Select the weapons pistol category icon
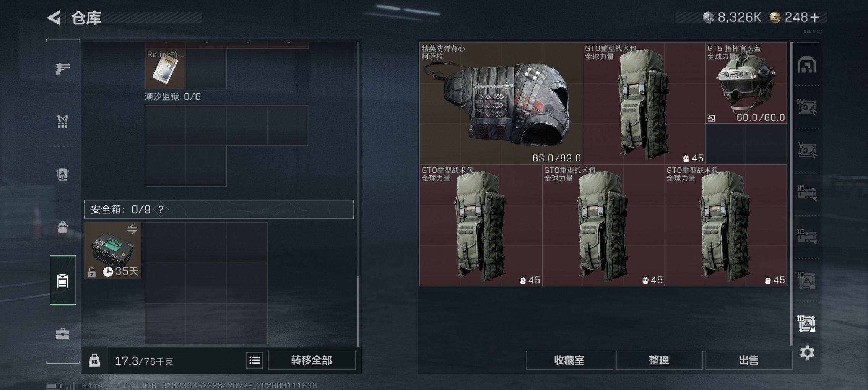The width and height of the screenshot is (868, 390). point(62,68)
